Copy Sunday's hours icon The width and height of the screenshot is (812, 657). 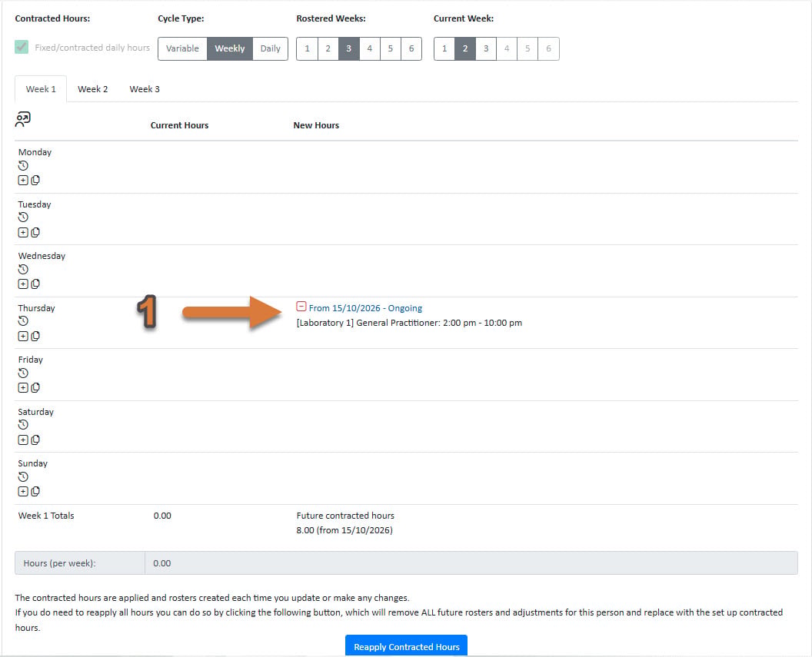[x=35, y=492]
